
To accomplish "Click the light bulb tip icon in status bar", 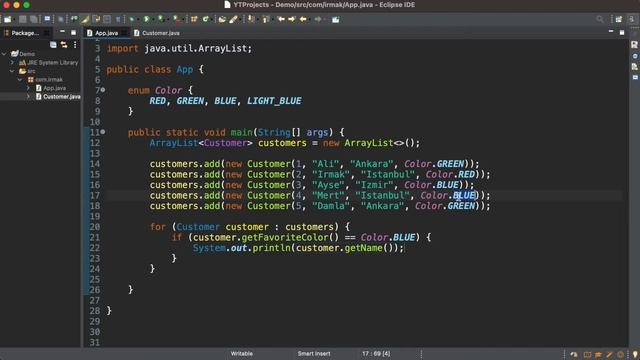I will pyautogui.click(x=635, y=354).
